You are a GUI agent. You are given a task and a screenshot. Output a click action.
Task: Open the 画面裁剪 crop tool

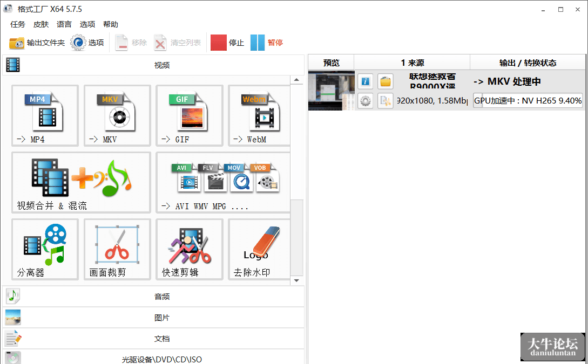click(117, 249)
